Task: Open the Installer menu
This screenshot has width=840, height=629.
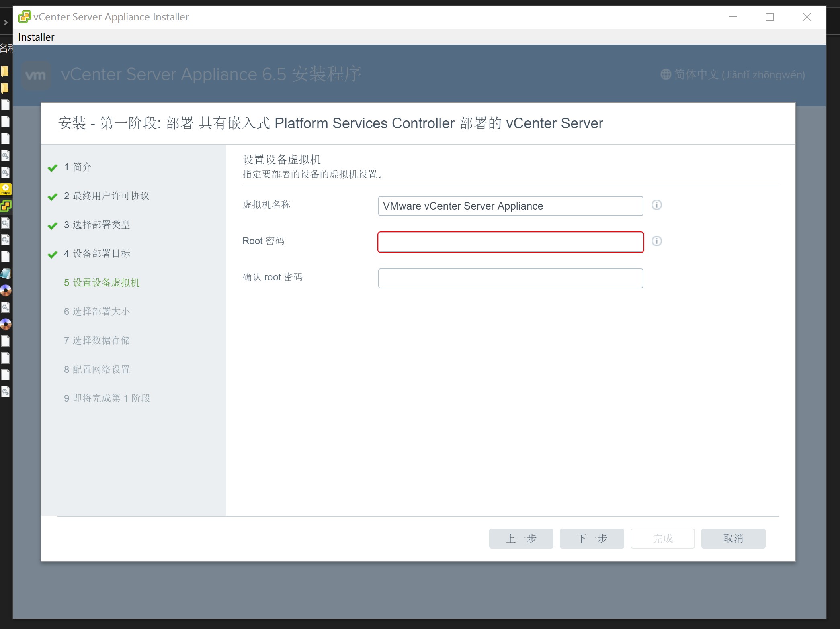Action: click(36, 37)
